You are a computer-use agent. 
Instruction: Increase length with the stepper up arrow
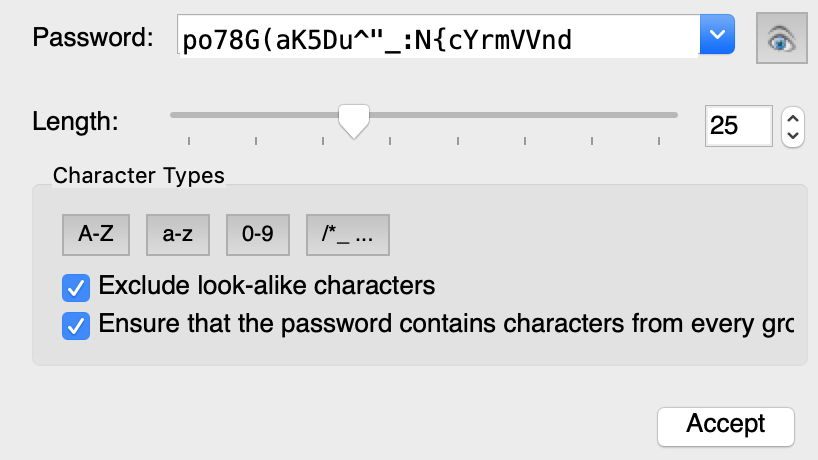(793, 116)
